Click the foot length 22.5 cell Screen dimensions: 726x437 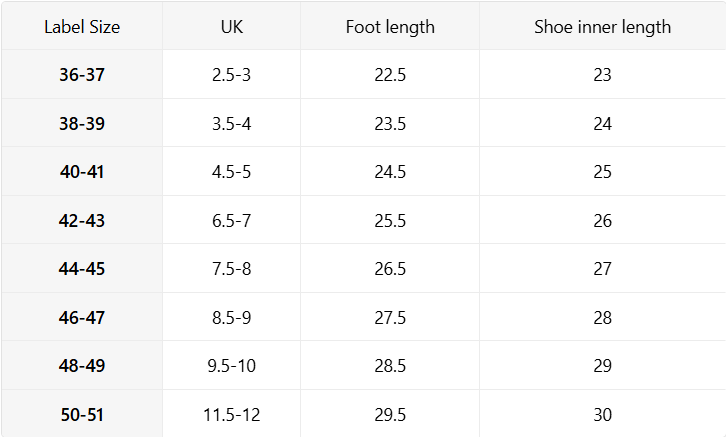coord(390,75)
